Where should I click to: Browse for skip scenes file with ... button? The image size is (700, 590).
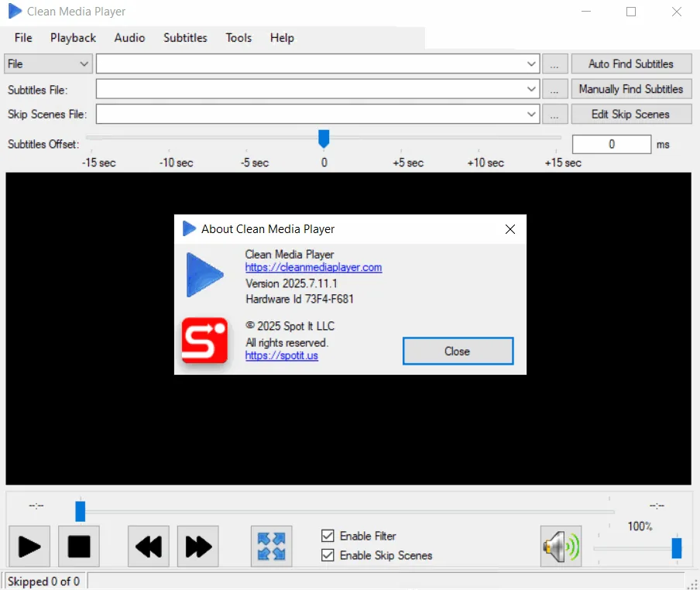[x=554, y=114]
